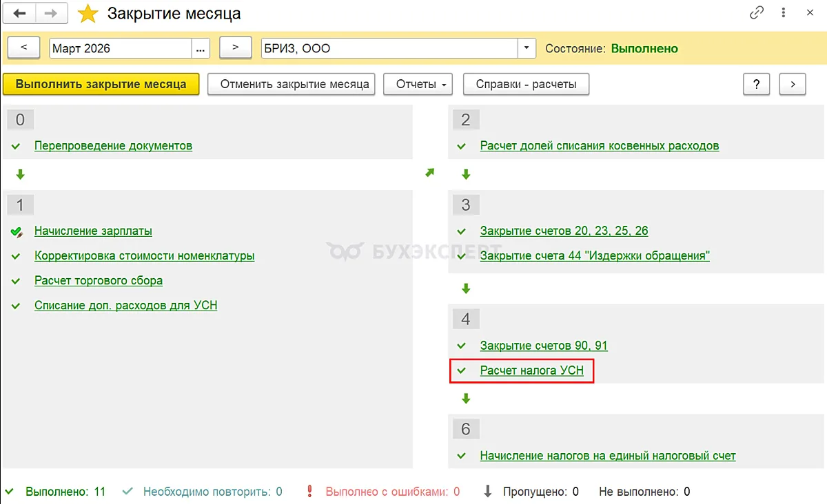Screen dimensions: 827x504
Task: Close the Закрытие месяца form
Action: 809,13
